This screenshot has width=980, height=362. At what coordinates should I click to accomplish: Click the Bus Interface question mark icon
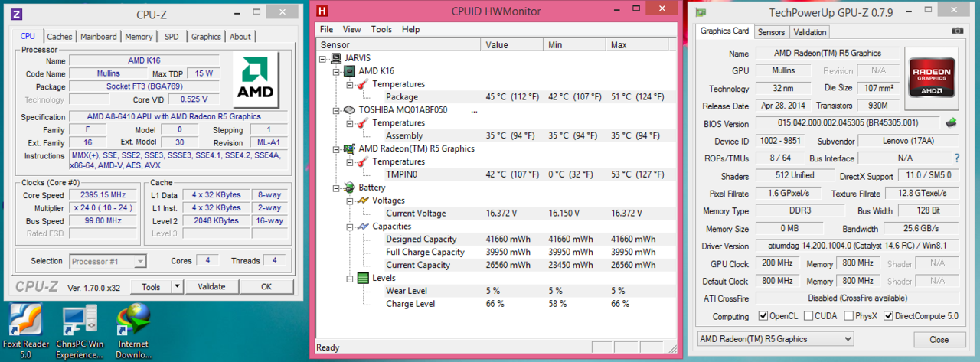956,158
